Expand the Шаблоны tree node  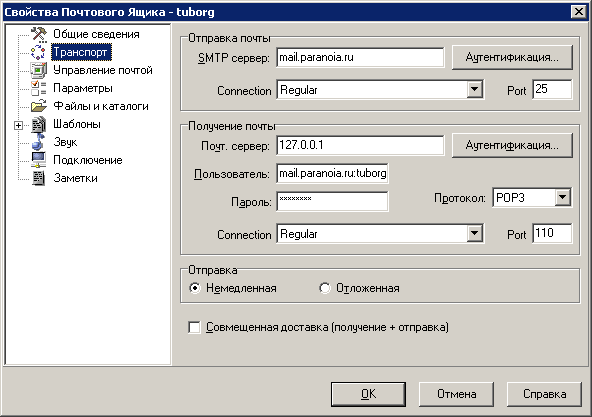(x=18, y=125)
